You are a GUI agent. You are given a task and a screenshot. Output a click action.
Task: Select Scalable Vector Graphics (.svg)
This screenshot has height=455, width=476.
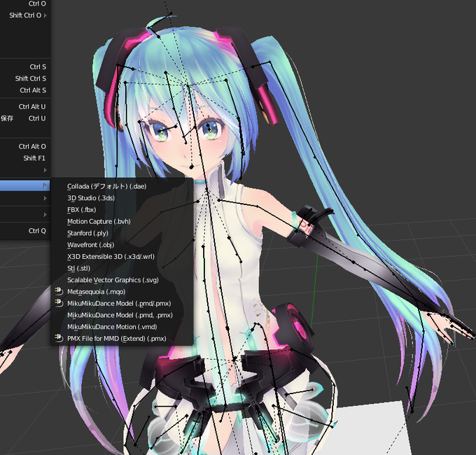tap(122, 280)
